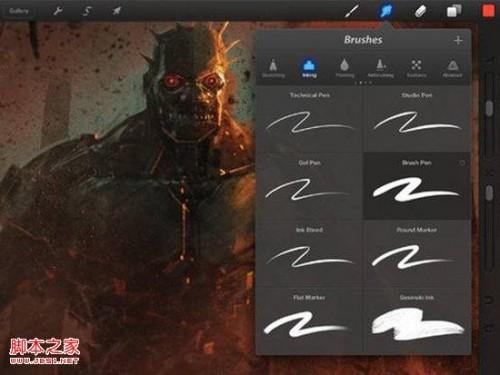Switch to Textures brush category
This screenshot has height=375, width=500.
click(416, 68)
